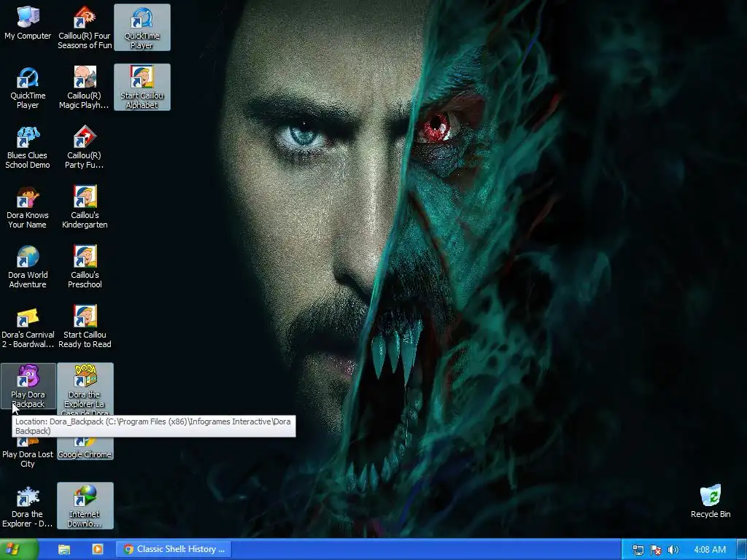Open the network connection tray icon

pos(638,550)
